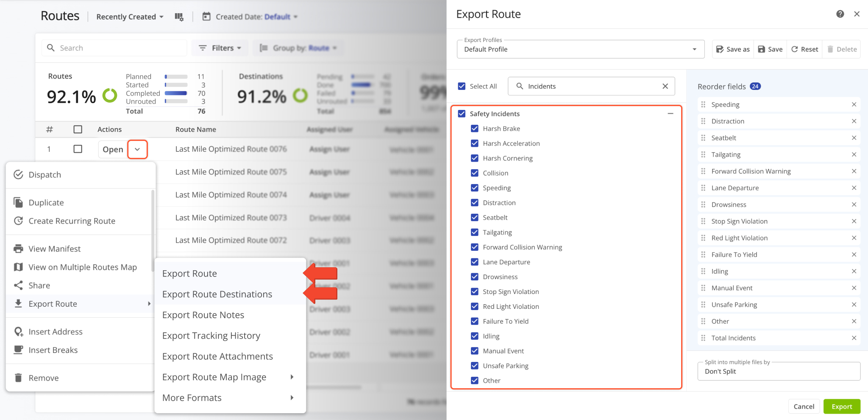Remove Red Light Violation from reorder fields

854,238
